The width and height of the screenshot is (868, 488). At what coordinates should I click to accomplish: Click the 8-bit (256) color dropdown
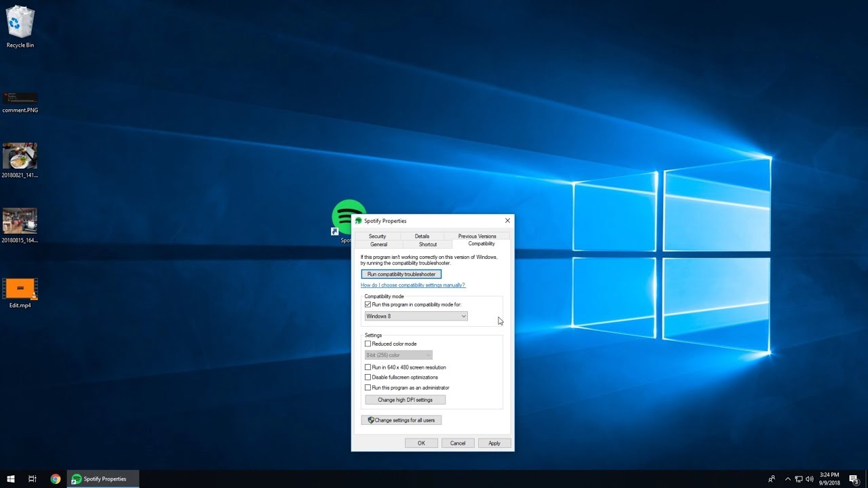pyautogui.click(x=399, y=355)
